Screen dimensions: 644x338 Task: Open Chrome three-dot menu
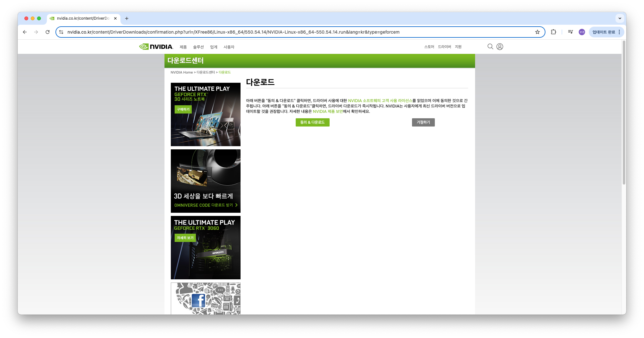tap(619, 32)
